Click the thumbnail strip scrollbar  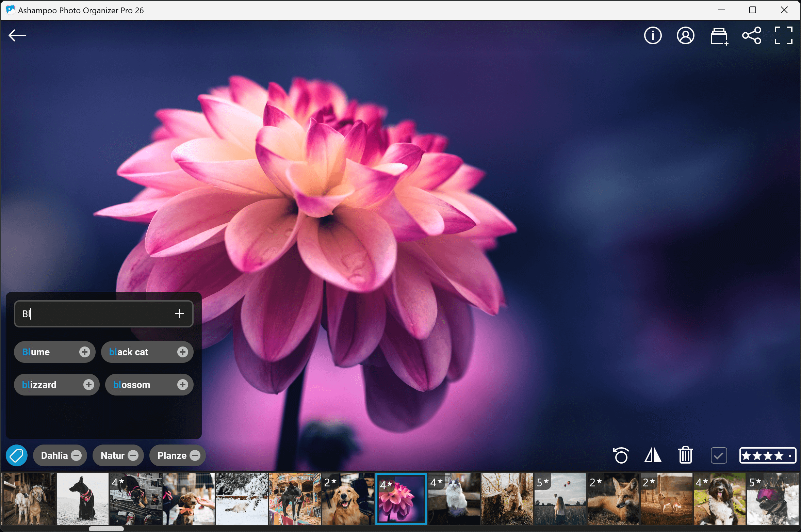tap(106, 529)
